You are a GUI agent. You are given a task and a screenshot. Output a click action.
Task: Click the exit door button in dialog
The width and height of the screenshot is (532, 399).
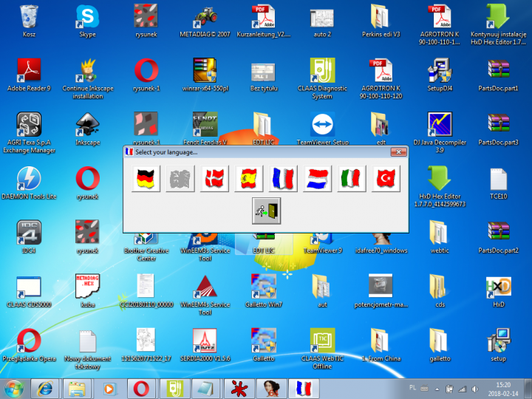coord(266,211)
